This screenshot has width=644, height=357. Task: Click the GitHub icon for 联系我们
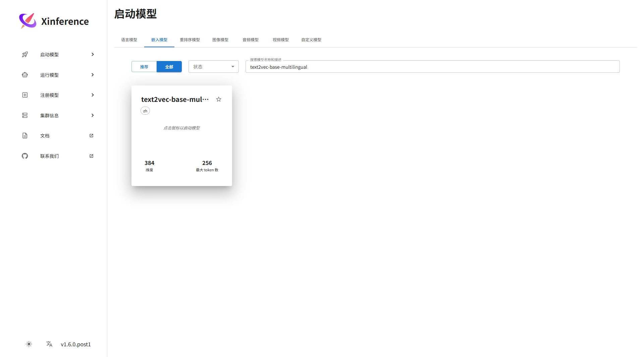pos(25,156)
